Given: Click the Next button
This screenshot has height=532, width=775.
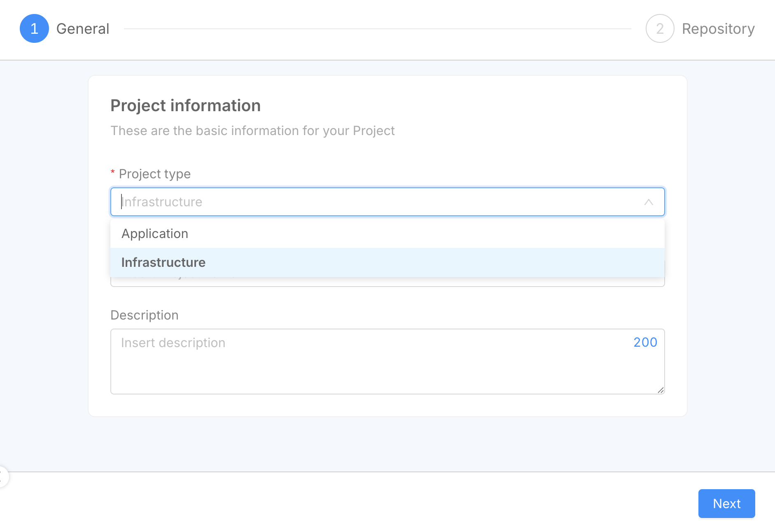Looking at the screenshot, I should (726, 504).
